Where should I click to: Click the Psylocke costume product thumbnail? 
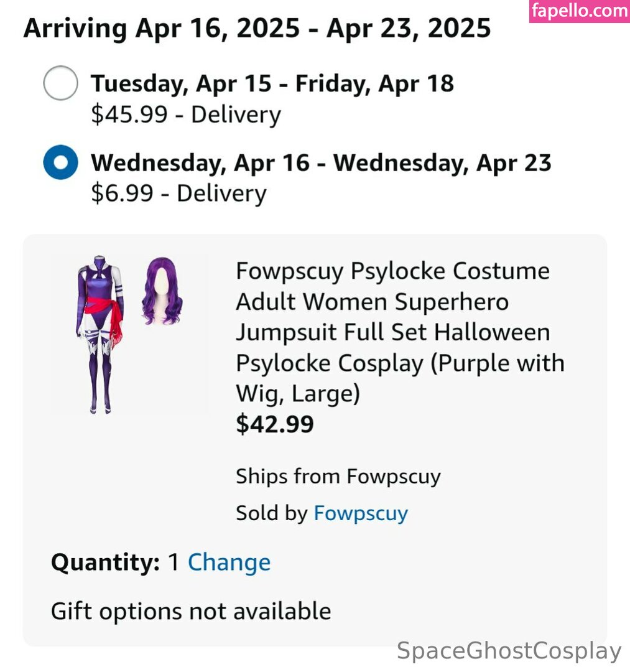click(x=101, y=333)
